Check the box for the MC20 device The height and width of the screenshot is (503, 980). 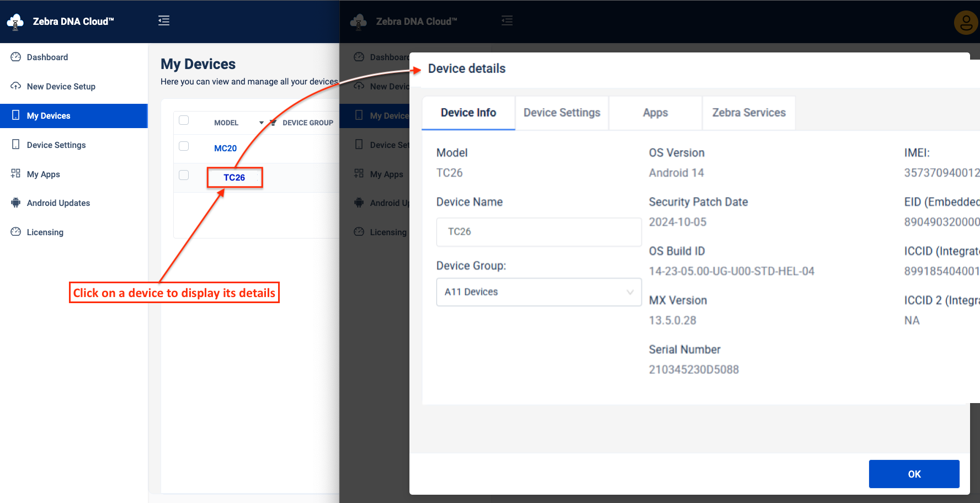[x=184, y=146]
